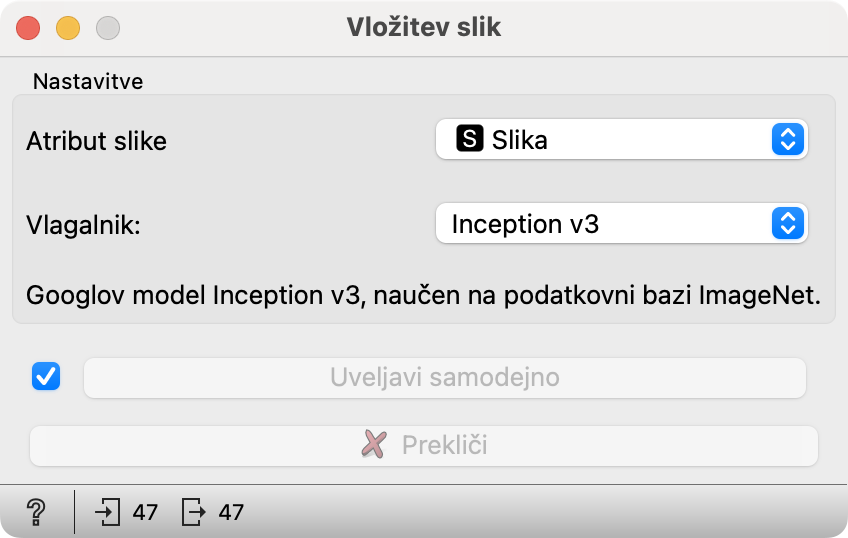Click the output data arrow icon
848x538 pixels.
(193, 512)
